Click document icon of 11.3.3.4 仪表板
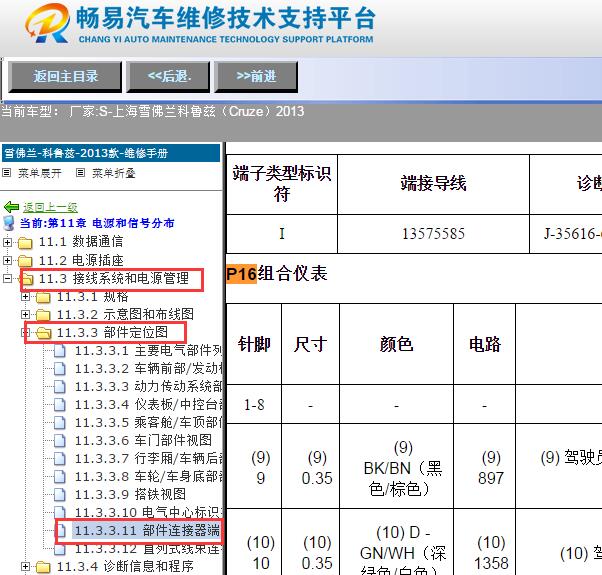The height and width of the screenshot is (575, 602). point(60,405)
